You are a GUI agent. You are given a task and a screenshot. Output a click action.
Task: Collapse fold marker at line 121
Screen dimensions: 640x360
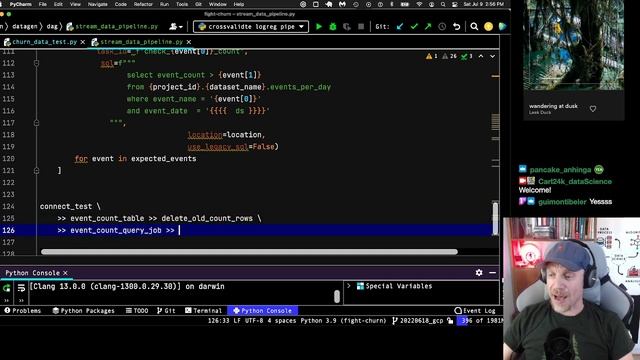36,171
